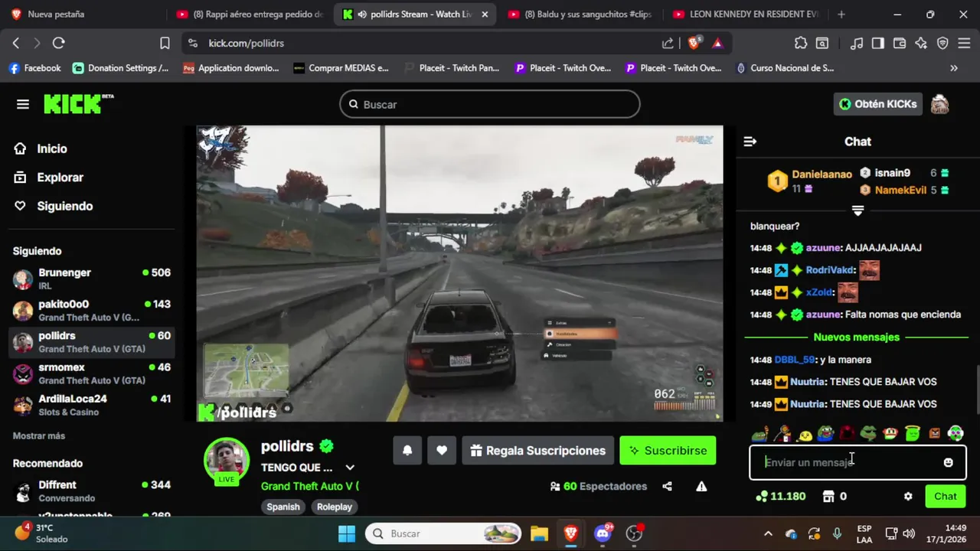Focus the Buscar search field on Kick
Screen dimensions: 980x551
[490, 104]
